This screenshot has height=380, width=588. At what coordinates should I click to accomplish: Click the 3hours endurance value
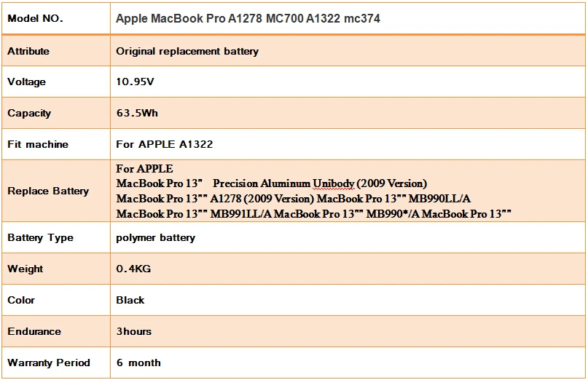coord(134,331)
